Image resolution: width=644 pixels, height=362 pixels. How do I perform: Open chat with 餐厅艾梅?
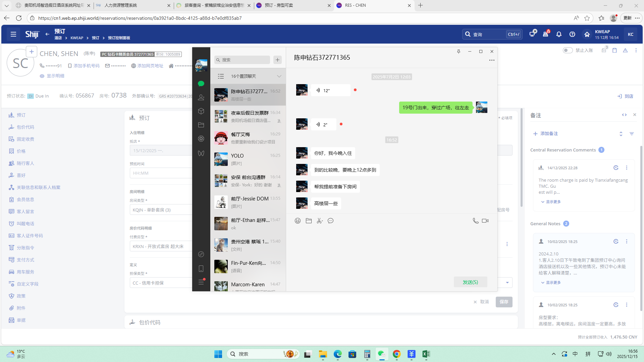248,138
